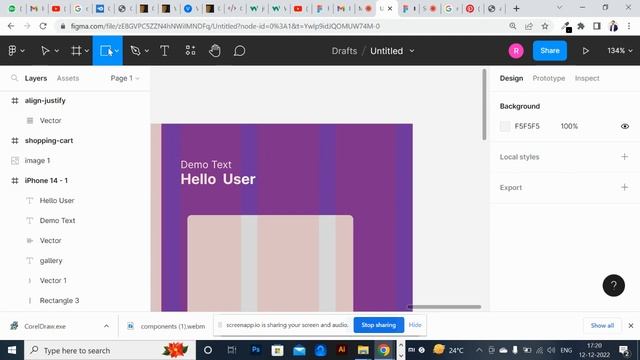The width and height of the screenshot is (640, 360).
Task: Select the Text tool
Action: [164, 51]
